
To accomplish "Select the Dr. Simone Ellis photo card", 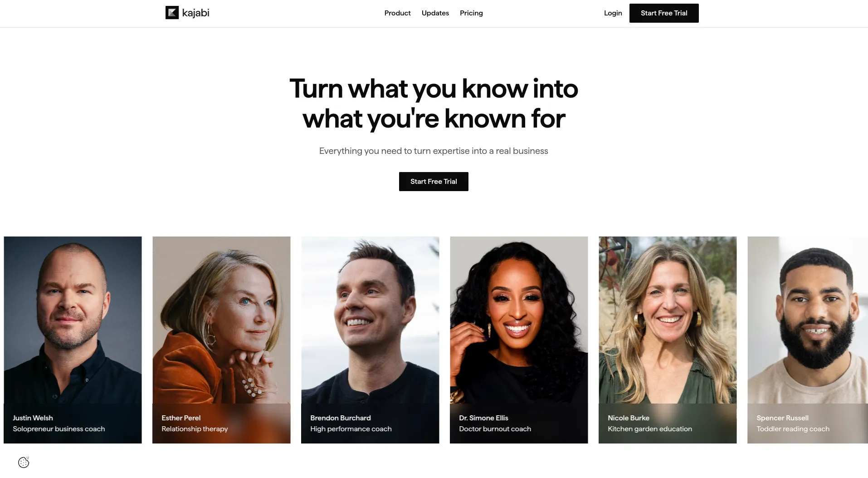I will [519, 340].
